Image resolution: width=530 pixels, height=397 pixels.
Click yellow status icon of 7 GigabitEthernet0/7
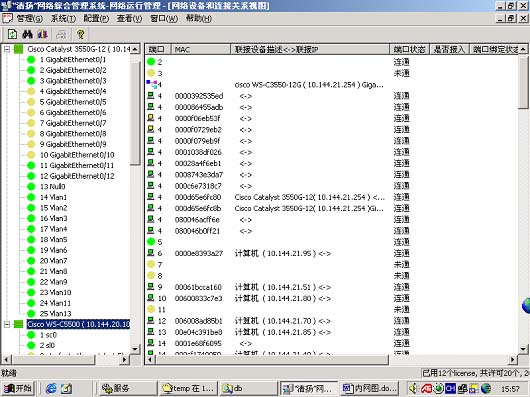31,123
